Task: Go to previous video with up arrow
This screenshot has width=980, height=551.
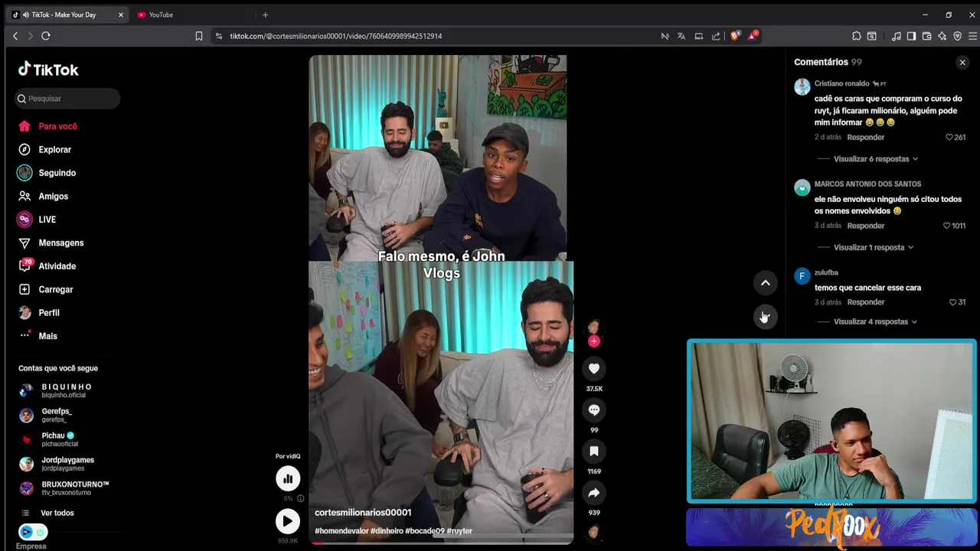Action: coord(765,283)
